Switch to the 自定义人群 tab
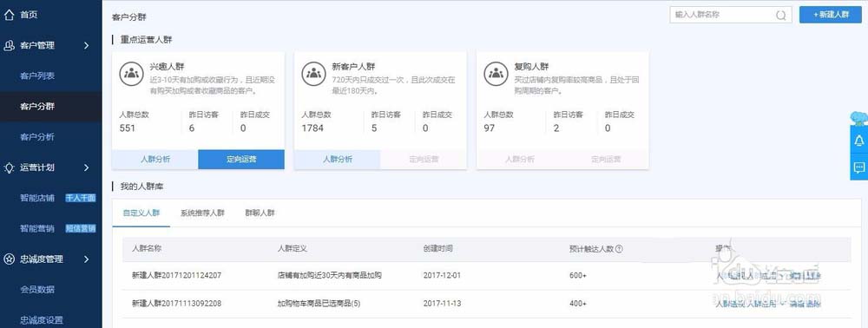 [141, 213]
